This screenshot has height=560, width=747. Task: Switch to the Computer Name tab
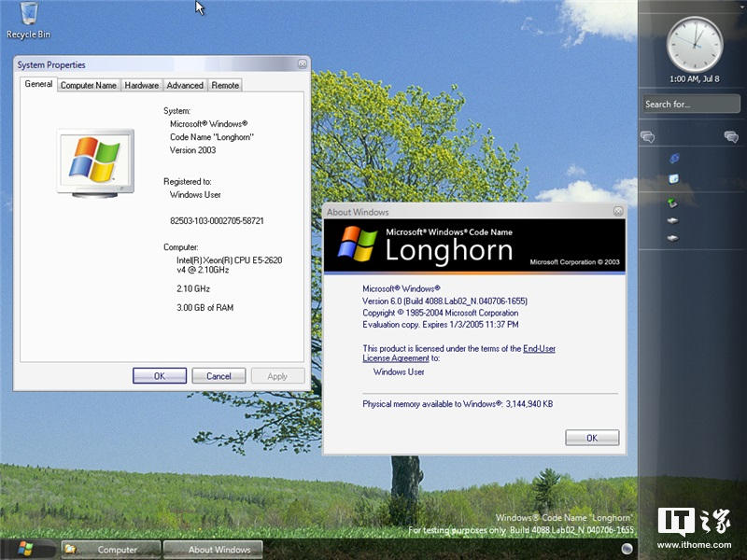point(89,85)
